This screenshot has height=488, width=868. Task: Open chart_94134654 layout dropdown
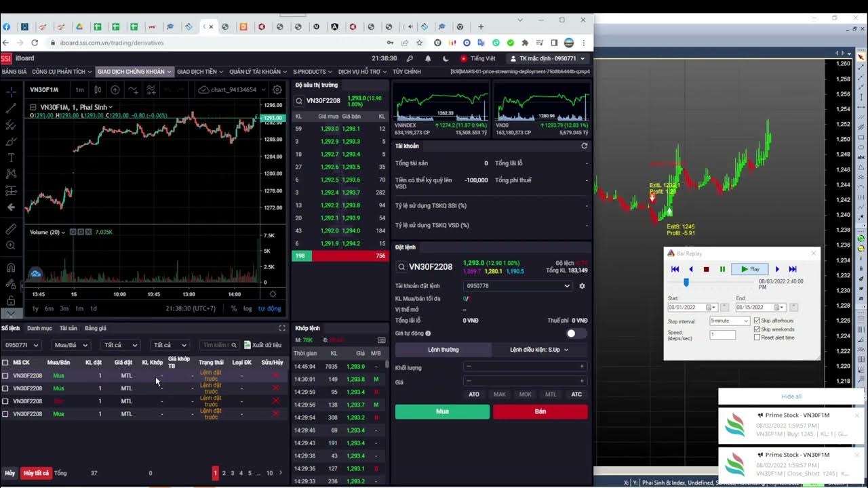tap(231, 89)
